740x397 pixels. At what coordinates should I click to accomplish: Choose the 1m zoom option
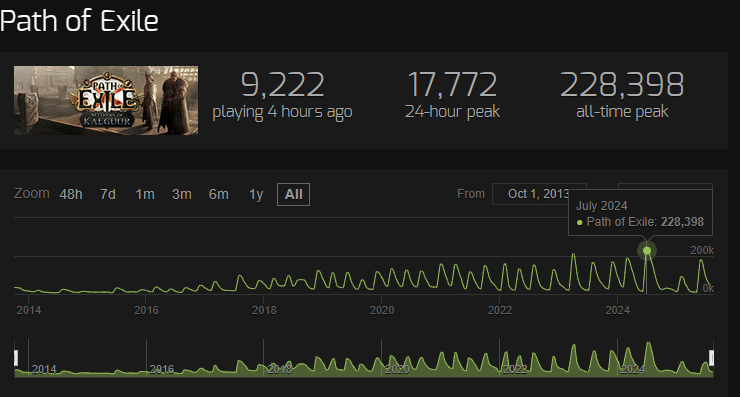pyautogui.click(x=145, y=194)
